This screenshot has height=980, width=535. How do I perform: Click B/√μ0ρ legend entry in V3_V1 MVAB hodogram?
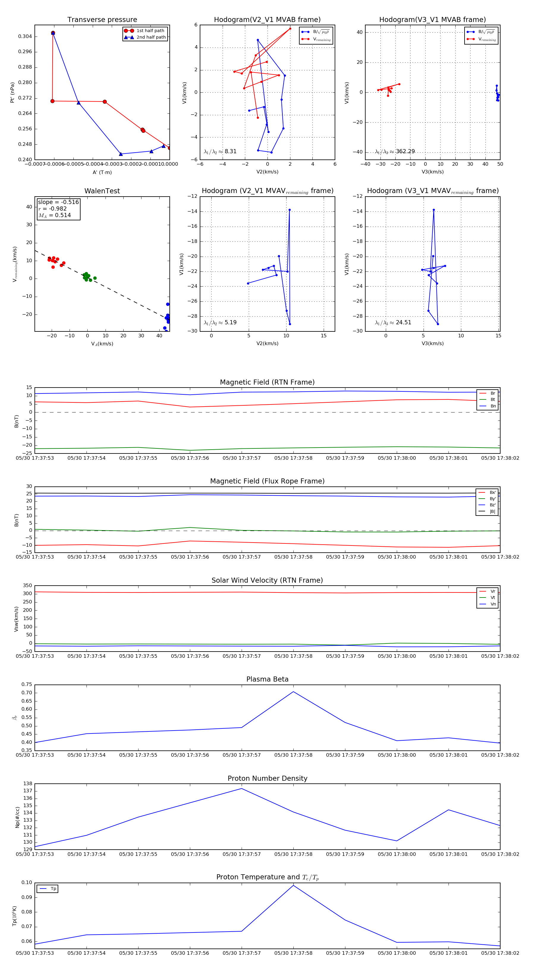[x=481, y=32]
